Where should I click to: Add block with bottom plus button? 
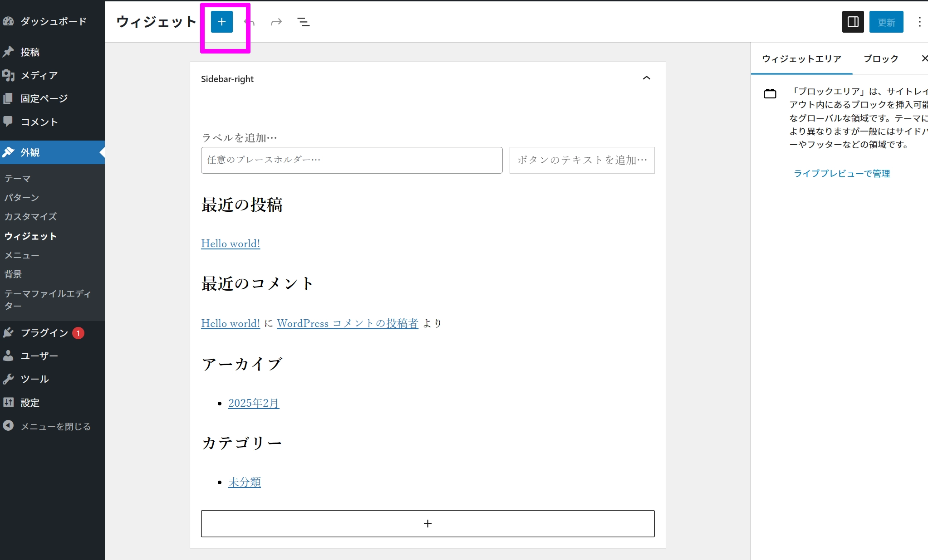pos(427,524)
